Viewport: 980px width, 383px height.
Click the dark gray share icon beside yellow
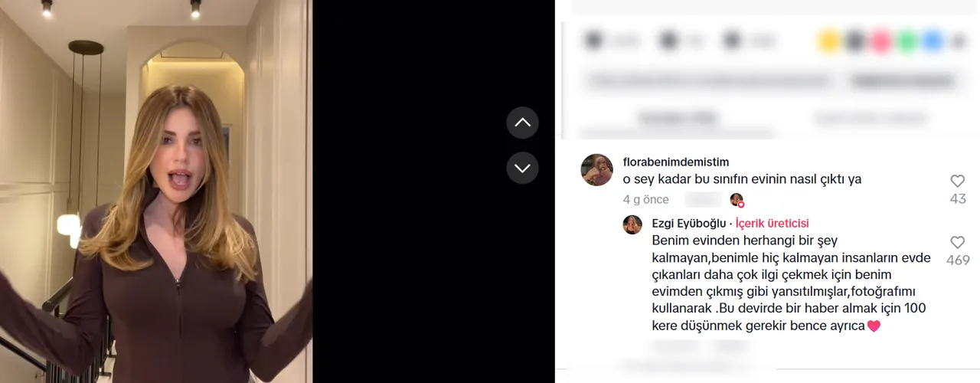(855, 41)
